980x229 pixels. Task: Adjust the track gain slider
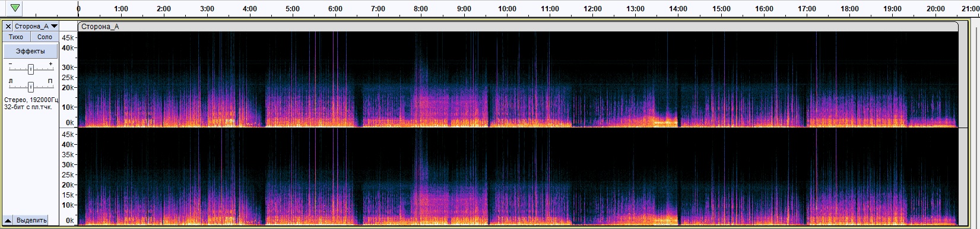point(31,69)
